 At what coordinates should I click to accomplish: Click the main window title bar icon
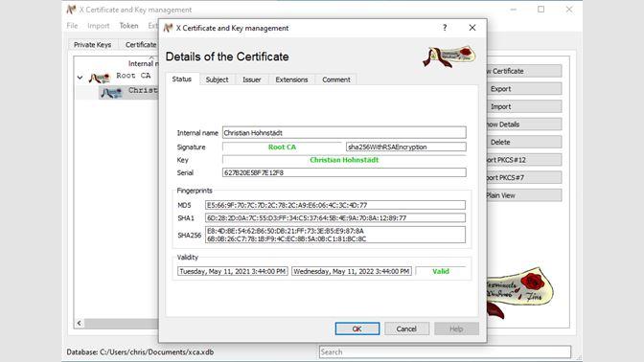pos(71,10)
